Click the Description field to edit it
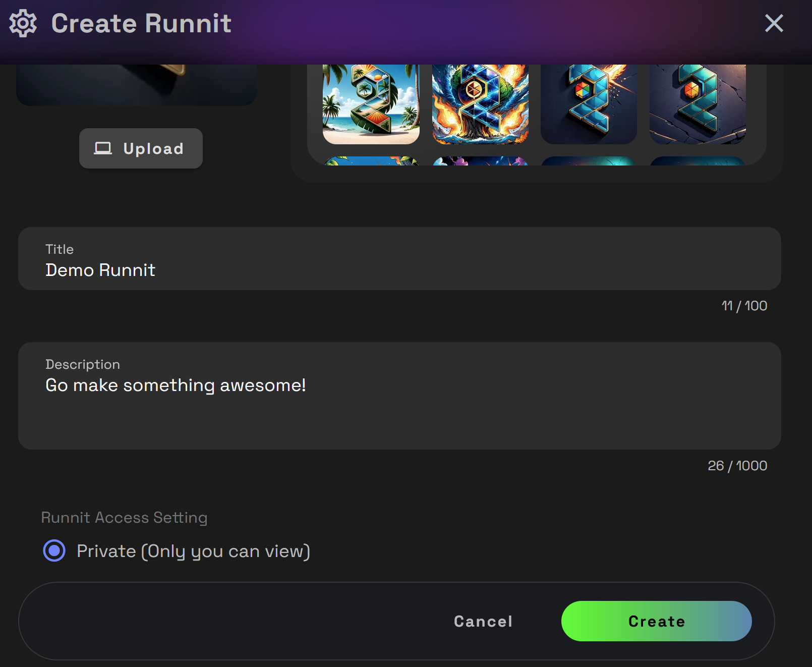The width and height of the screenshot is (812, 667). (x=398, y=394)
